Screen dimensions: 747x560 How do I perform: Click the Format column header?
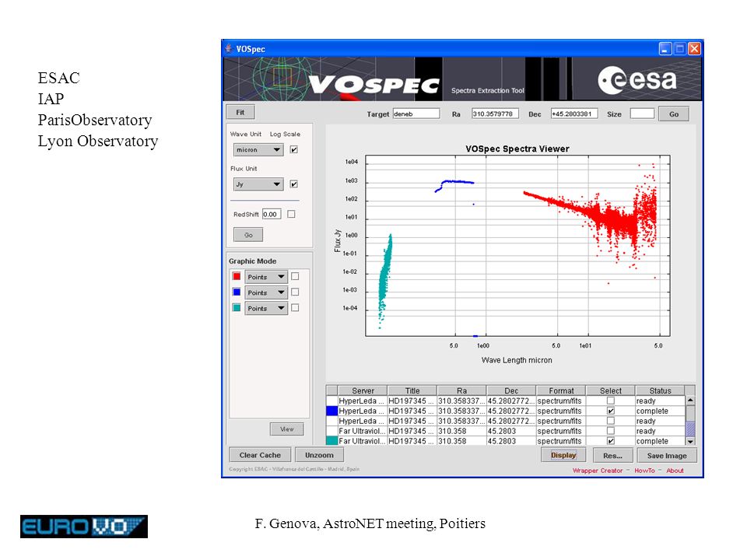click(561, 390)
